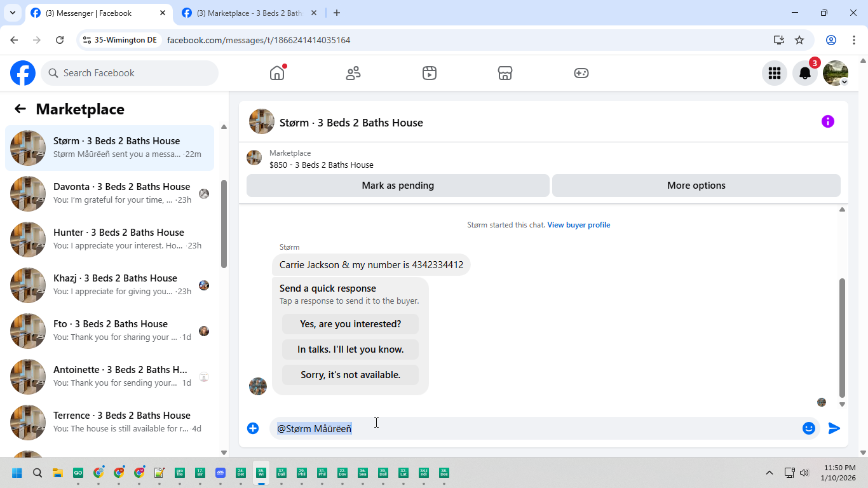
Task: Click the browser reload button
Action: click(x=60, y=40)
